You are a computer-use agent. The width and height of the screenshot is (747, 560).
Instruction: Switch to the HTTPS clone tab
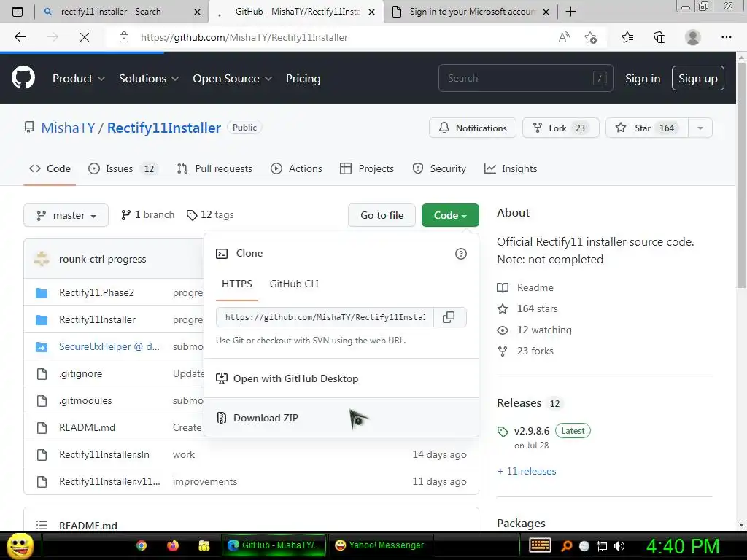[x=237, y=284]
